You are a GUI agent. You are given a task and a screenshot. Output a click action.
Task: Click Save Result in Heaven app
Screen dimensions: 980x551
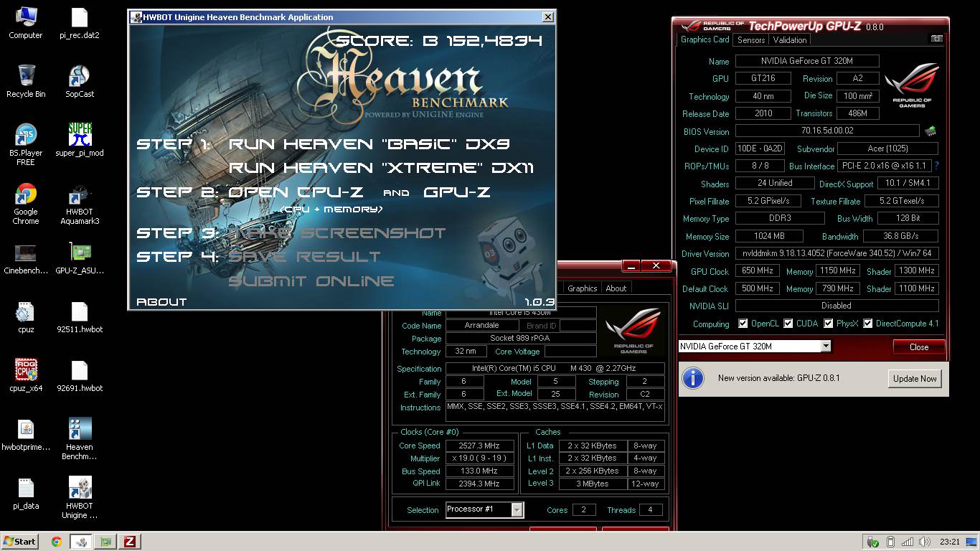[x=304, y=256]
